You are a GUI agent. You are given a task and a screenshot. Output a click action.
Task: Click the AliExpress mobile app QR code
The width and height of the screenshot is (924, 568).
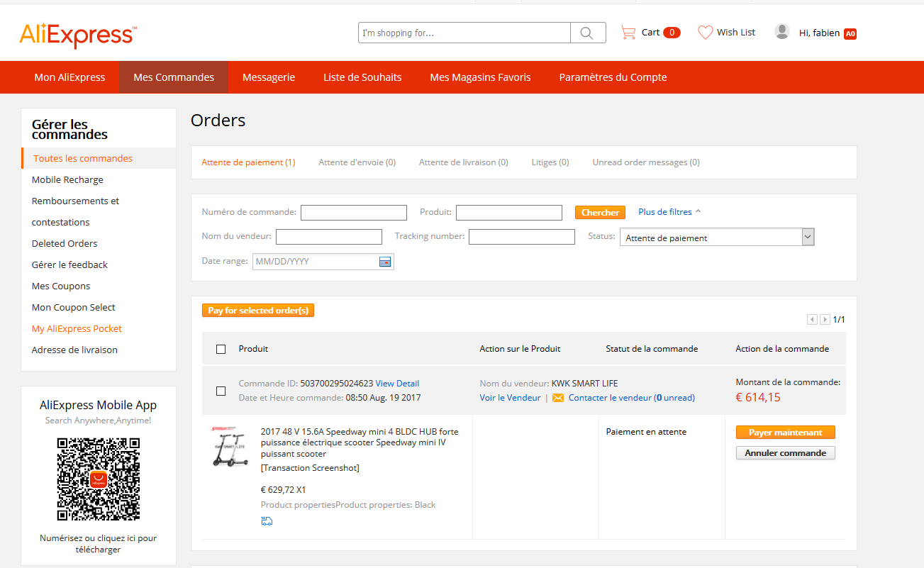click(x=99, y=479)
